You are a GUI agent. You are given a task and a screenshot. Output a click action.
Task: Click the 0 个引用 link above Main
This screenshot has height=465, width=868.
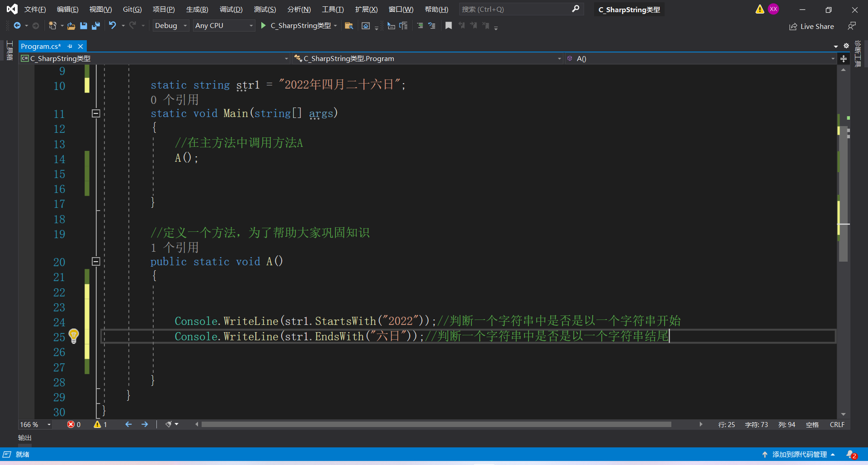[175, 100]
